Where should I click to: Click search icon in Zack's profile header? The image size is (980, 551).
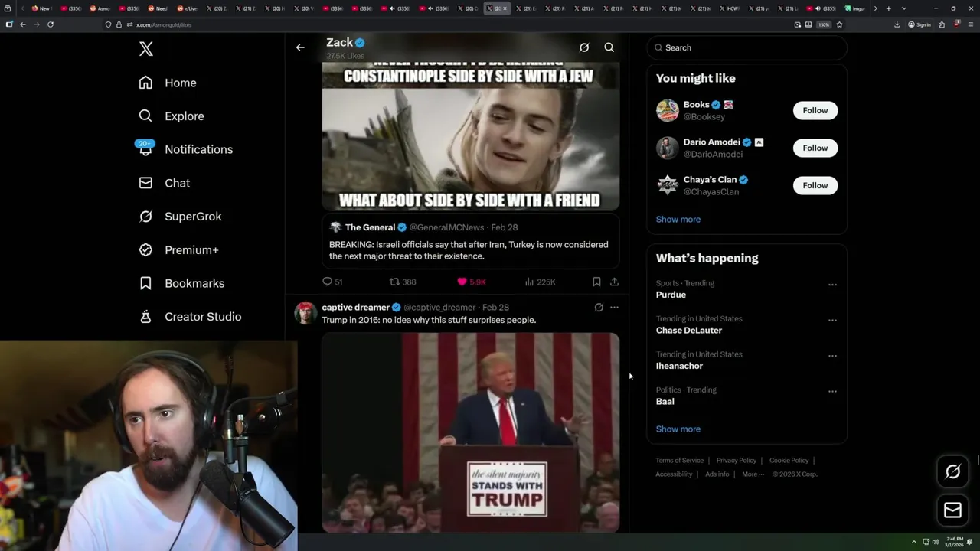point(609,47)
